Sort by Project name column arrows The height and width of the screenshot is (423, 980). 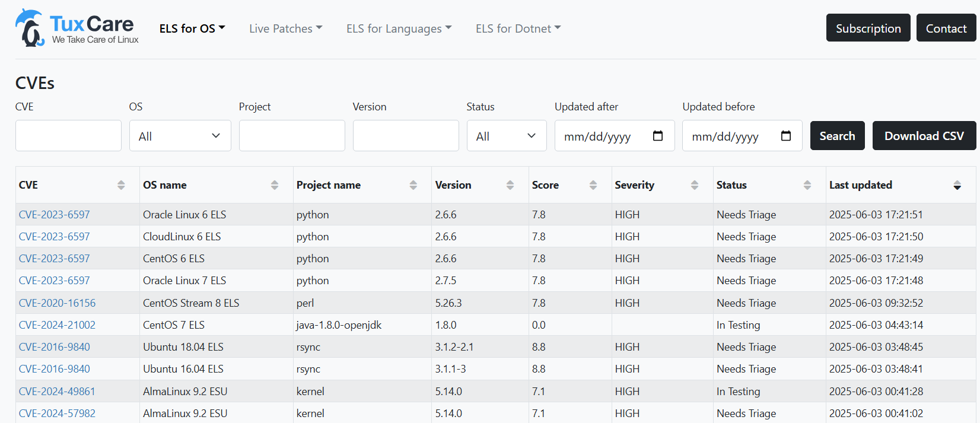(413, 185)
